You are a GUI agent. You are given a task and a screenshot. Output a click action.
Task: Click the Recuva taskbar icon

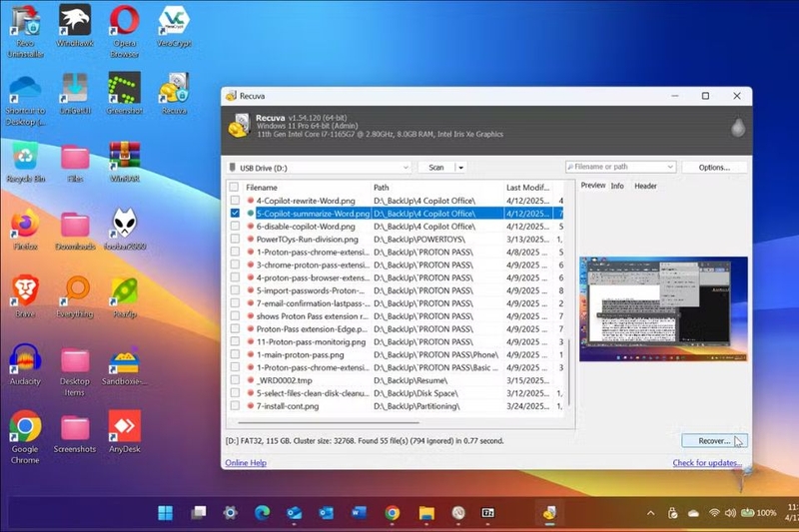(549, 513)
